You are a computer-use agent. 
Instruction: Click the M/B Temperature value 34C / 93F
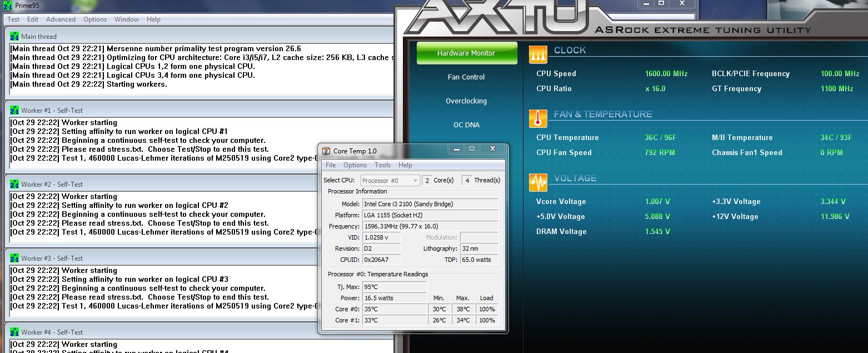[836, 138]
